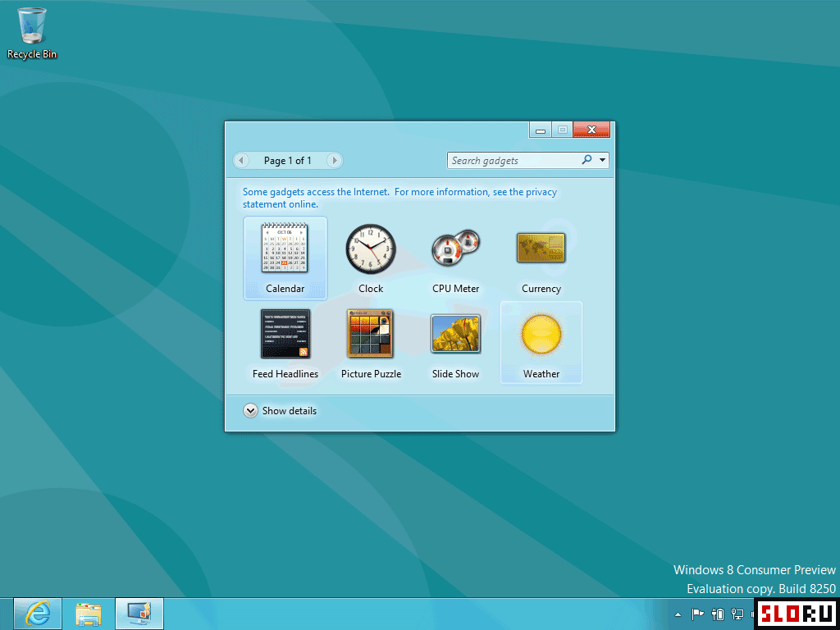Go to previous gadget page arrow
This screenshot has width=840, height=630.
(x=241, y=160)
